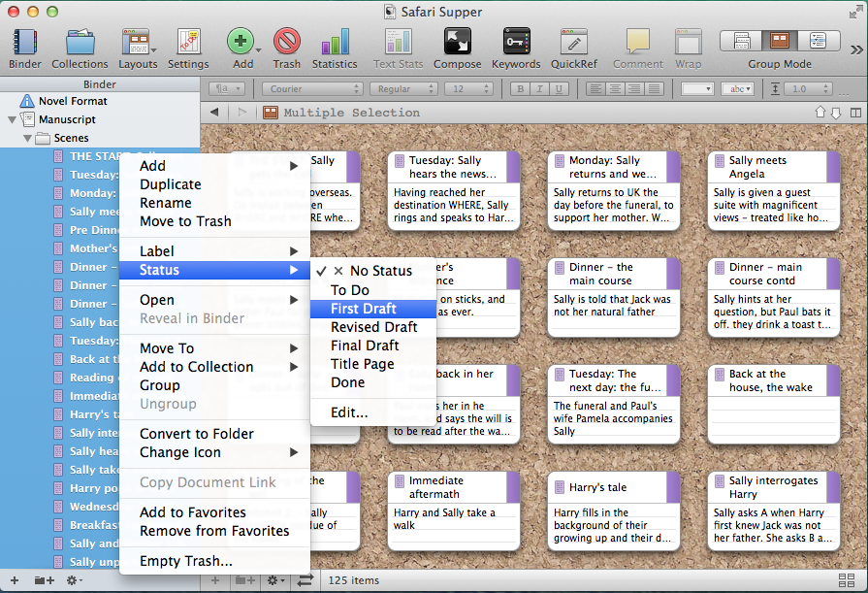The image size is (868, 593).
Task: Open the paragraph style dropdown
Action: (x=227, y=88)
